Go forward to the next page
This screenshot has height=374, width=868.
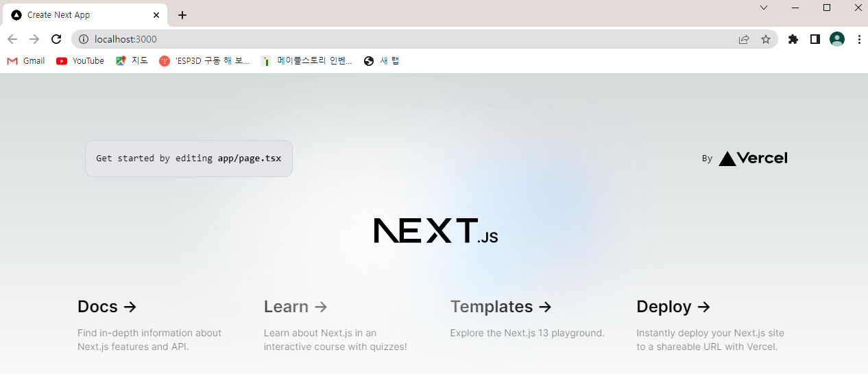point(34,39)
